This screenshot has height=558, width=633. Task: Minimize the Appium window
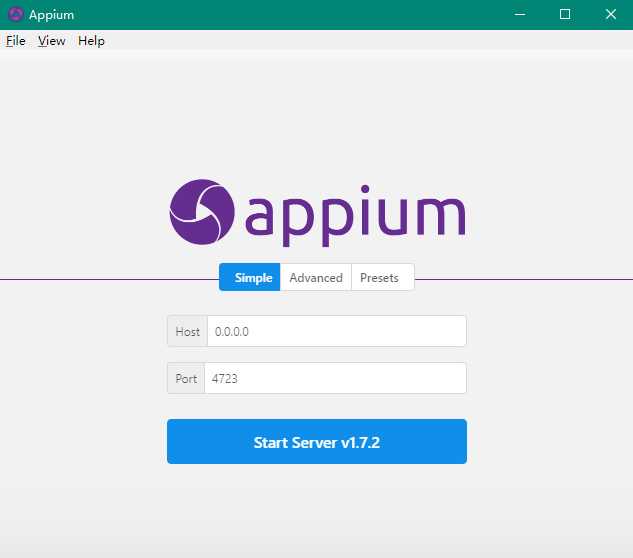520,15
